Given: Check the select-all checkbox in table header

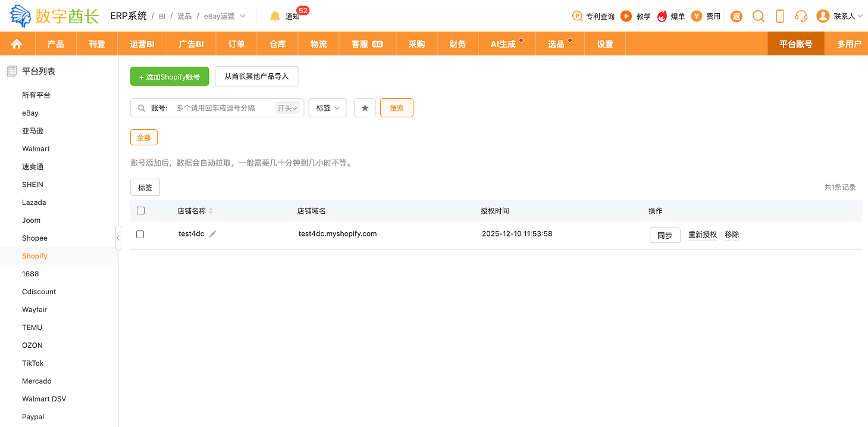Looking at the screenshot, I should (x=140, y=211).
